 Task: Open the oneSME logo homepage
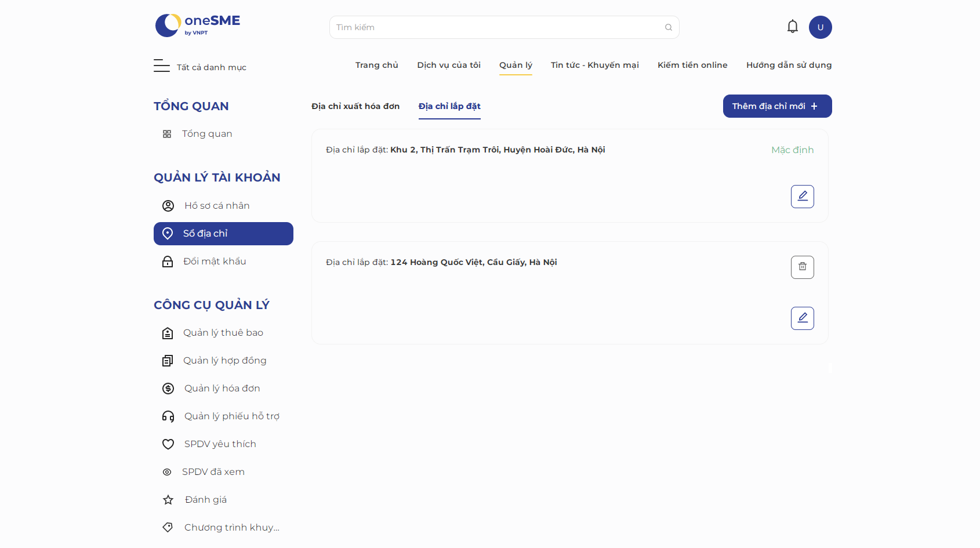point(198,26)
